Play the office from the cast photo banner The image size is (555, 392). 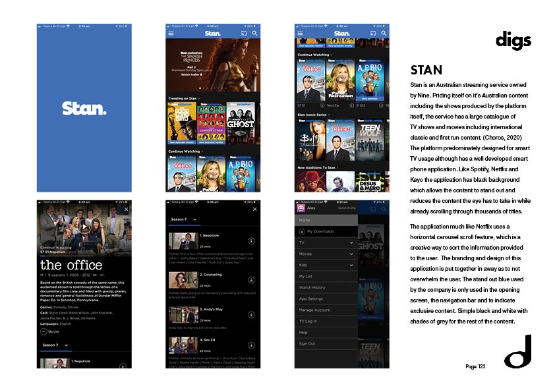(x=84, y=227)
